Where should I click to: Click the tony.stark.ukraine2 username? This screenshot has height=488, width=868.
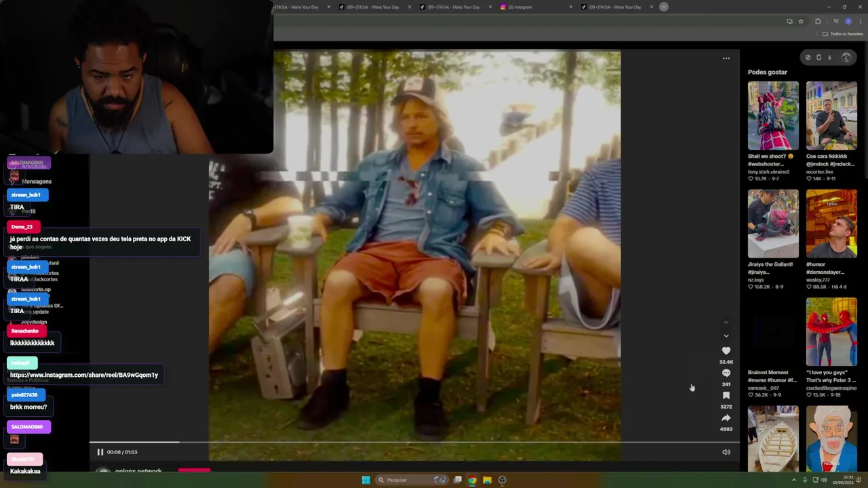pyautogui.click(x=768, y=171)
